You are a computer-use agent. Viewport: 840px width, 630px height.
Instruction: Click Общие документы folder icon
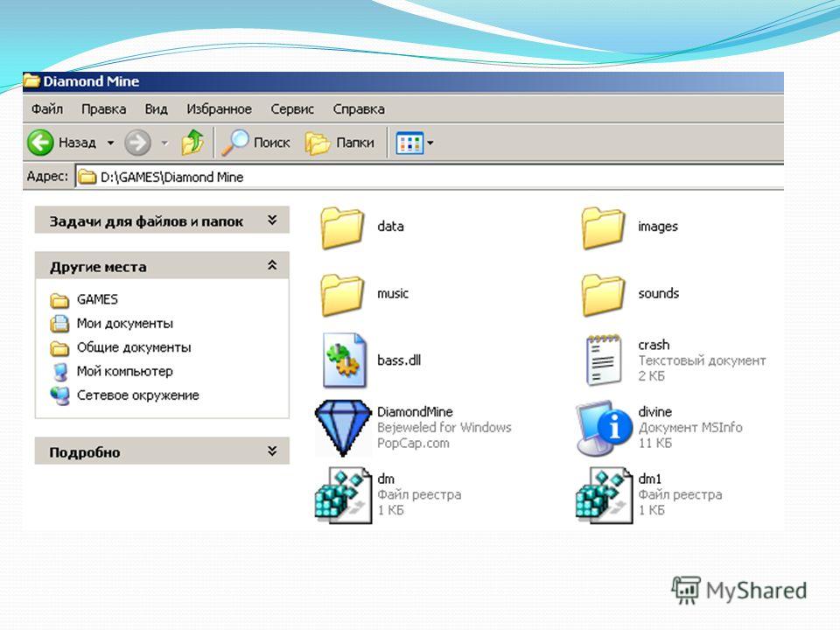click(x=59, y=348)
